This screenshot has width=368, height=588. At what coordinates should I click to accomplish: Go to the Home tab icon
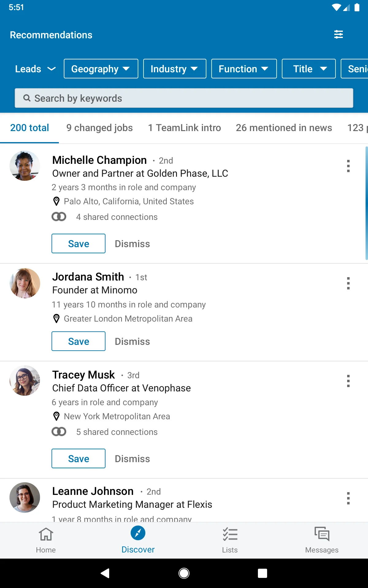tap(46, 534)
